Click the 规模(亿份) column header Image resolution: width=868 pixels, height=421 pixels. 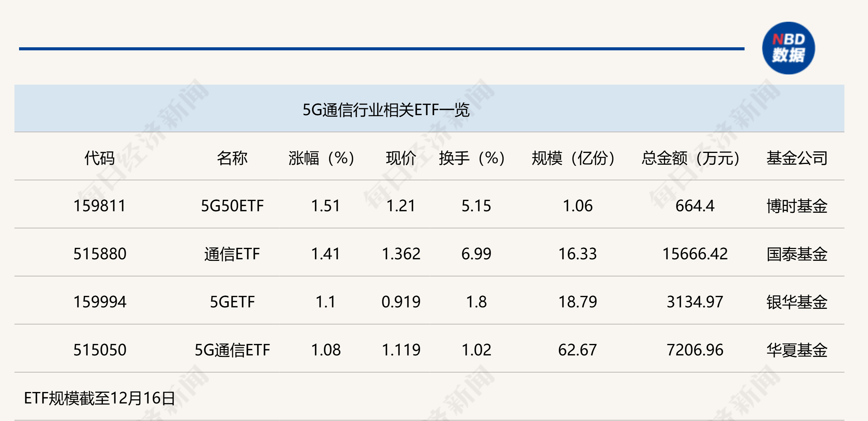click(x=573, y=158)
